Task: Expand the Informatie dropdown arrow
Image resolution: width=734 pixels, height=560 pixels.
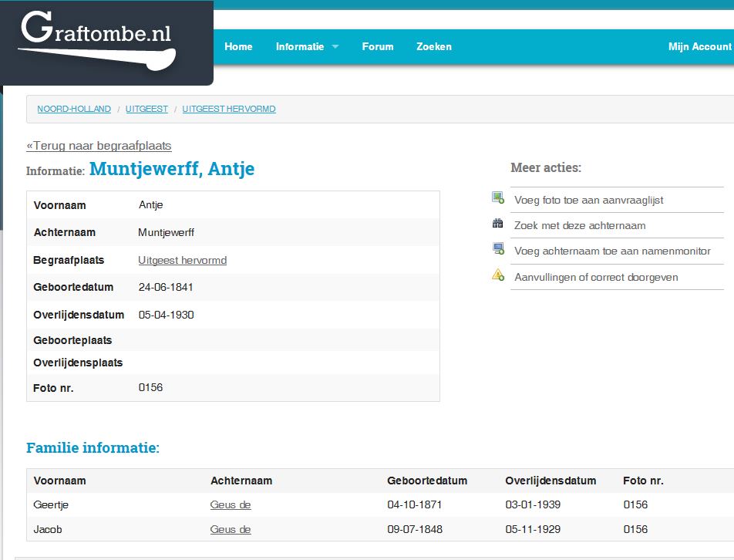Action: (335, 47)
